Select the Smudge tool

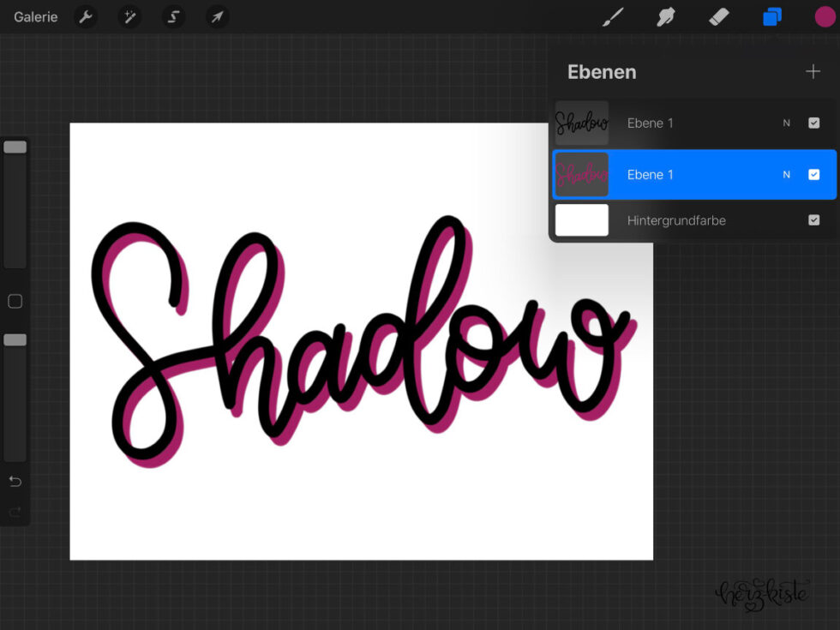tap(666, 16)
